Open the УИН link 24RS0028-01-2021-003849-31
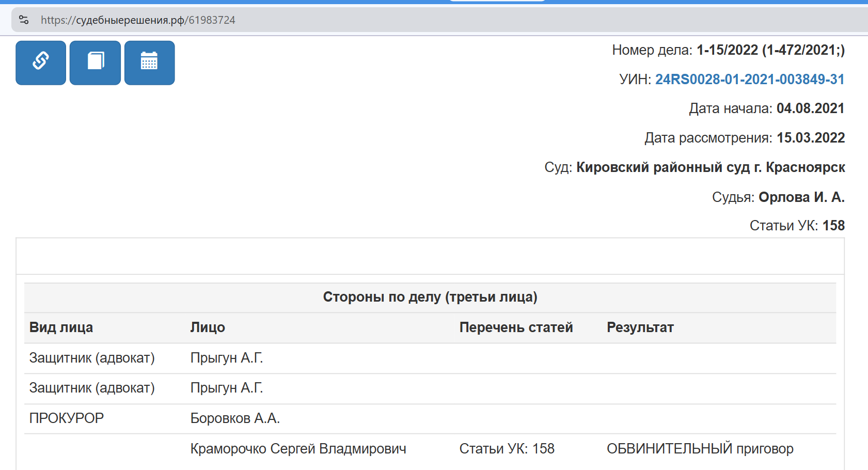 click(749, 80)
